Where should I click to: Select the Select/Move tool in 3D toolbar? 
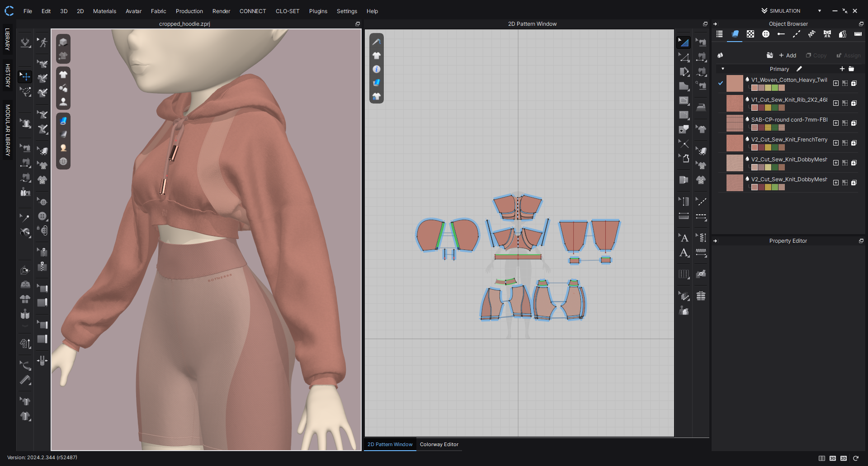tap(25, 76)
